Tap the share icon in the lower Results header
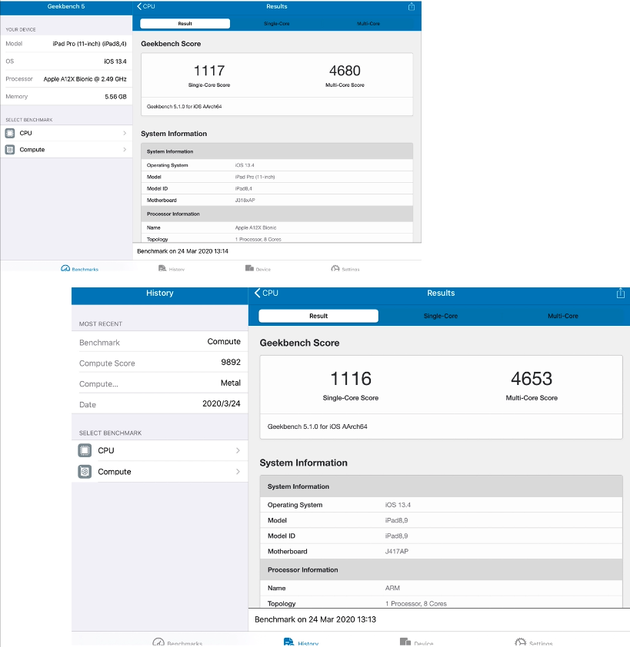The height and width of the screenshot is (647, 630). coord(620,293)
